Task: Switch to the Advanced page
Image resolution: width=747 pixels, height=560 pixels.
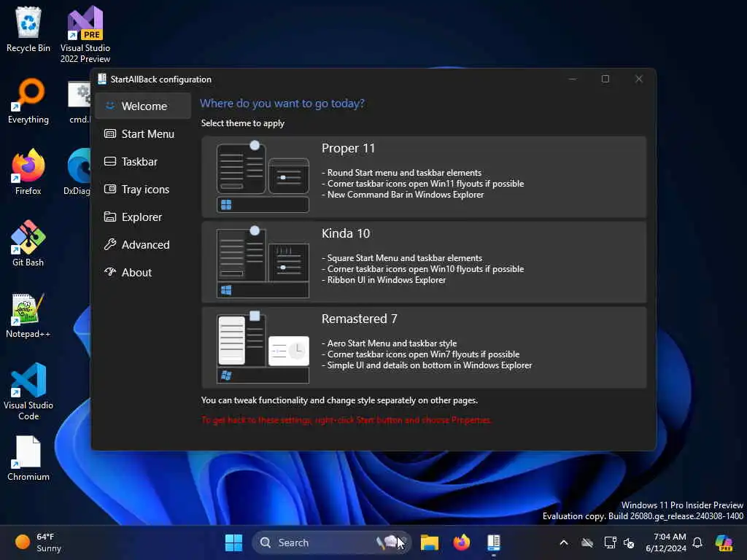Action: pyautogui.click(x=142, y=244)
